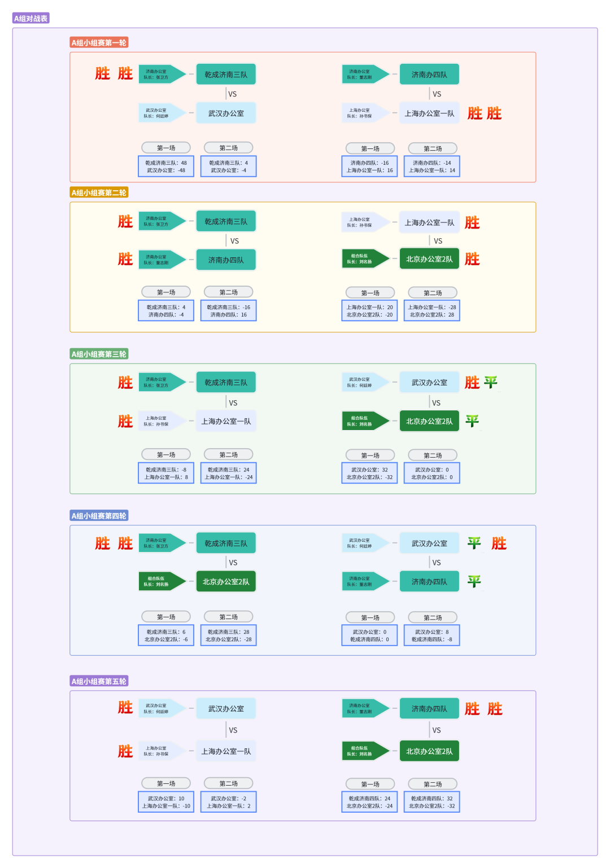Click 第二场 pill above 济南办四队 -14 scores
Screen dimensions: 610x868
pos(433,148)
